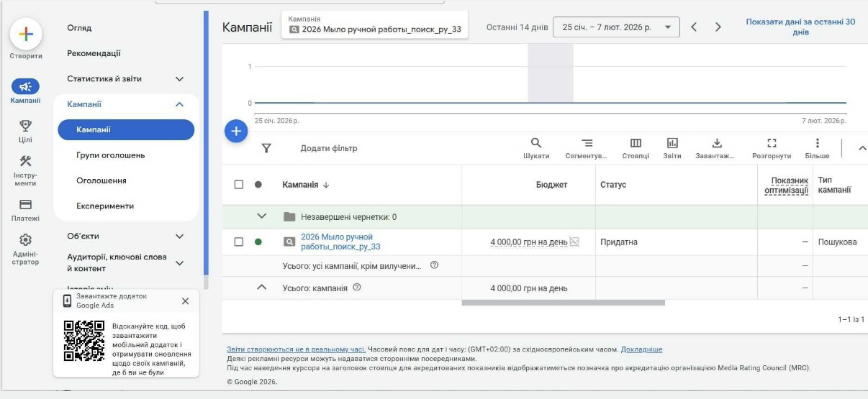The image size is (868, 399).
Task: Expand Статистика й звіти section
Action: tap(180, 79)
